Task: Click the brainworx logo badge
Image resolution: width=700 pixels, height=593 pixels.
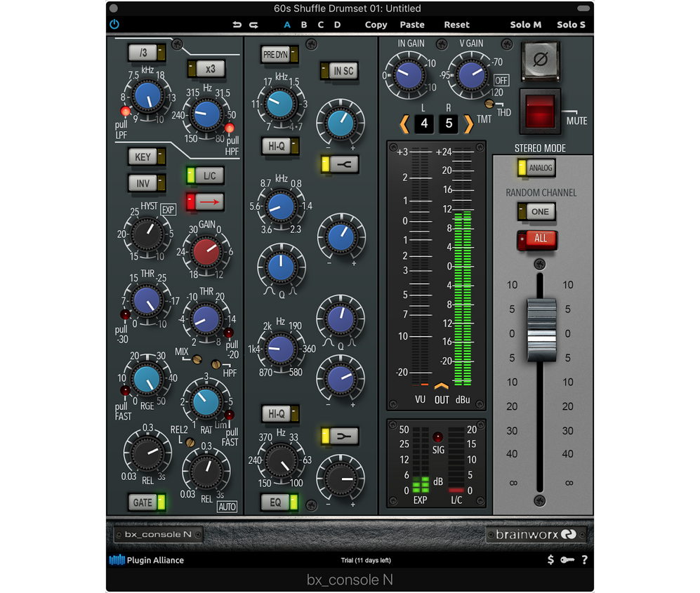Action: pyautogui.click(x=536, y=534)
